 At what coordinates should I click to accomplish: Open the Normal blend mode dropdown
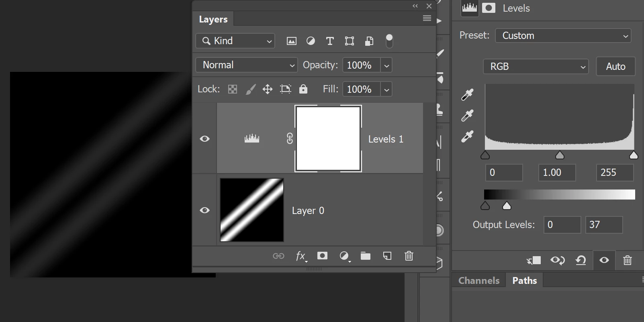click(247, 65)
